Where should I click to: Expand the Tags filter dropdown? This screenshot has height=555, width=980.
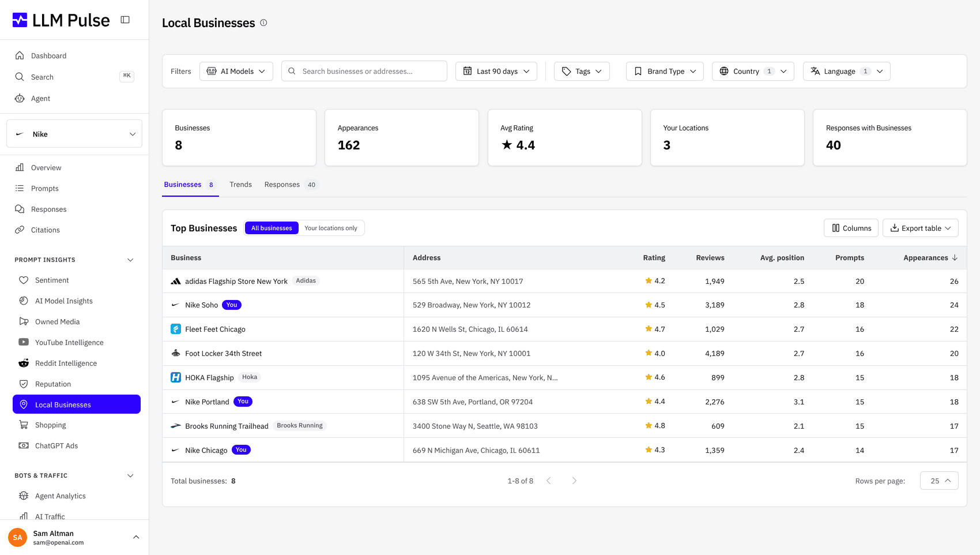[582, 72]
